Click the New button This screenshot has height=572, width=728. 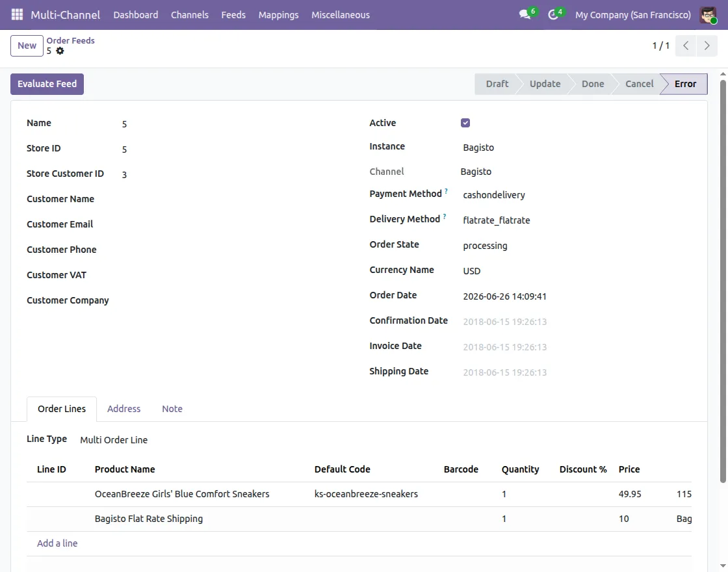27,45
